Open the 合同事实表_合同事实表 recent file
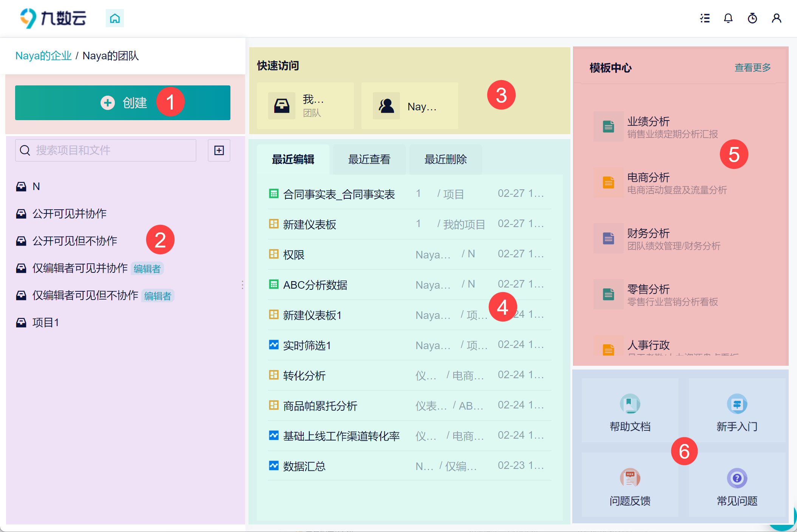The image size is (797, 532). tap(339, 194)
